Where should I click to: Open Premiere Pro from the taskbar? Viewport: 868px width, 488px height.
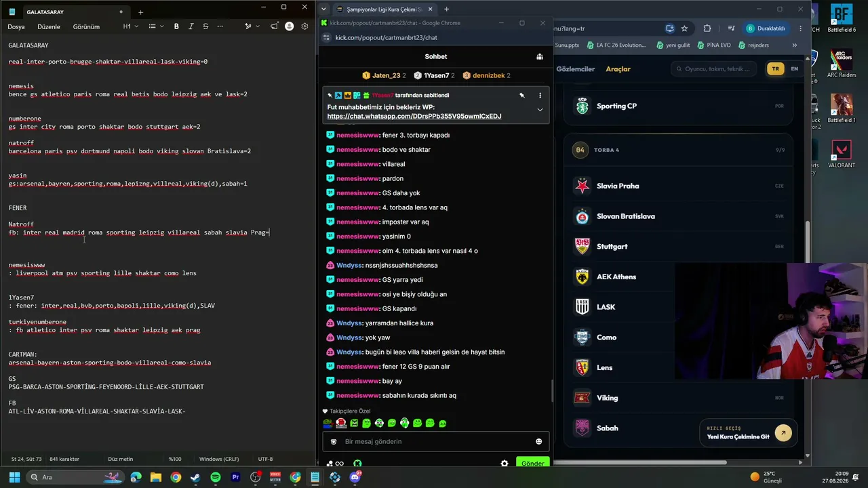235,477
